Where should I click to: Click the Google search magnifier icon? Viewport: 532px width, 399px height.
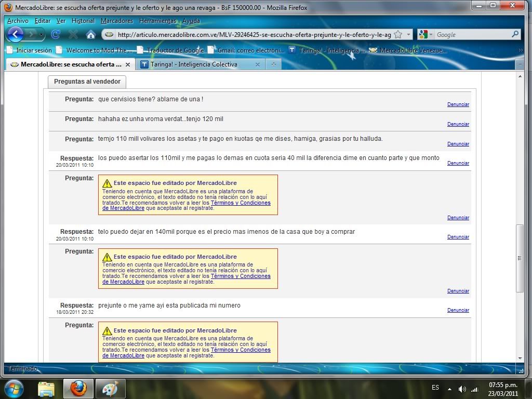(515, 34)
